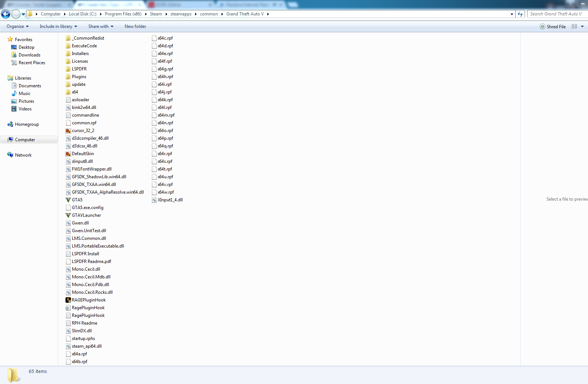588x384 pixels.
Task: Expand the arrow after Local Disk (C:)
Action: [101, 14]
